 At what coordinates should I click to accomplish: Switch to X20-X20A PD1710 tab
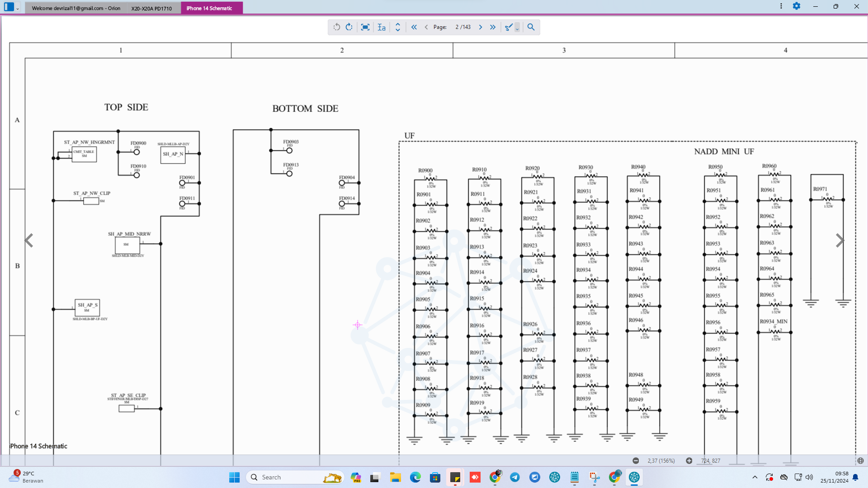(x=151, y=8)
